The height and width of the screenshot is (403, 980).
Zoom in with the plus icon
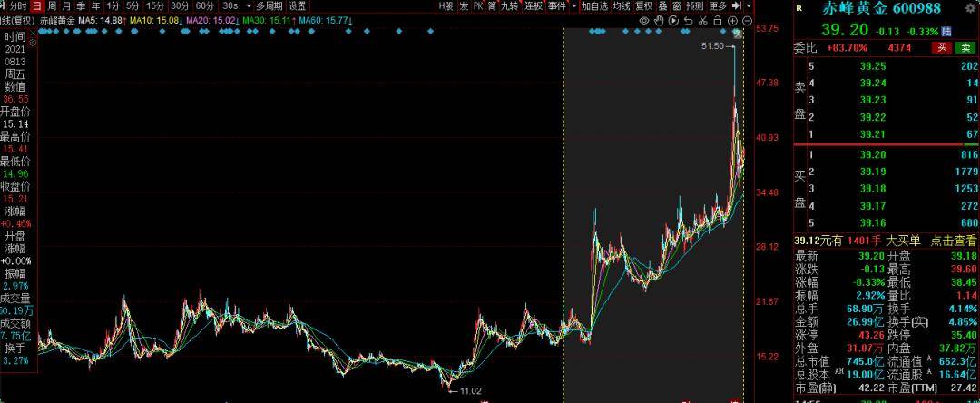(732, 20)
